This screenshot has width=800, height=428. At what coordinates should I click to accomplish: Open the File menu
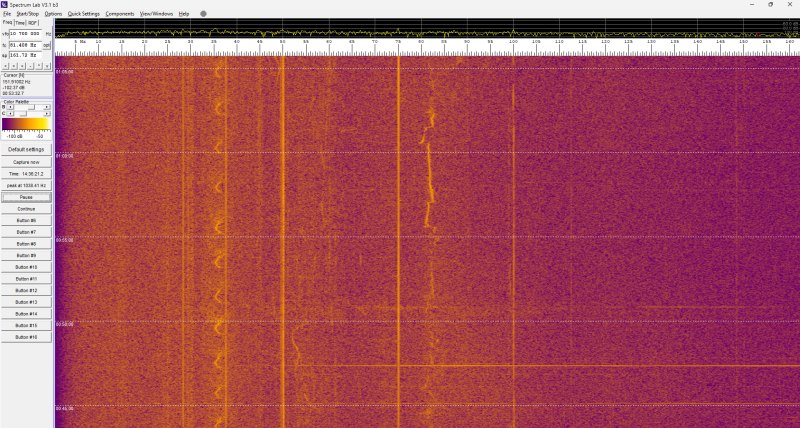[x=7, y=14]
